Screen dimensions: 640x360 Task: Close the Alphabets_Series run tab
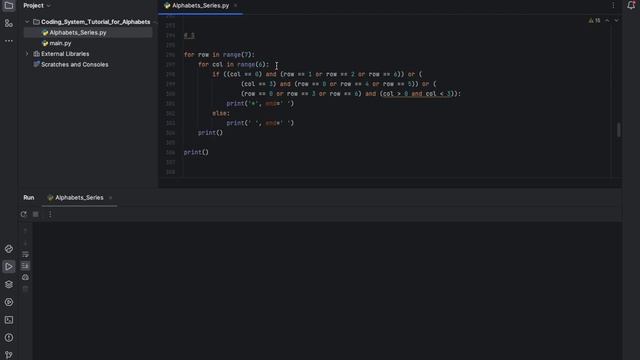[110, 198]
